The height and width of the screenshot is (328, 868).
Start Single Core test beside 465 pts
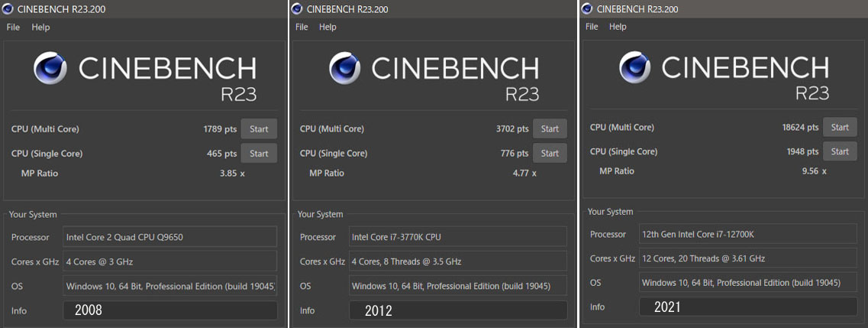259,154
